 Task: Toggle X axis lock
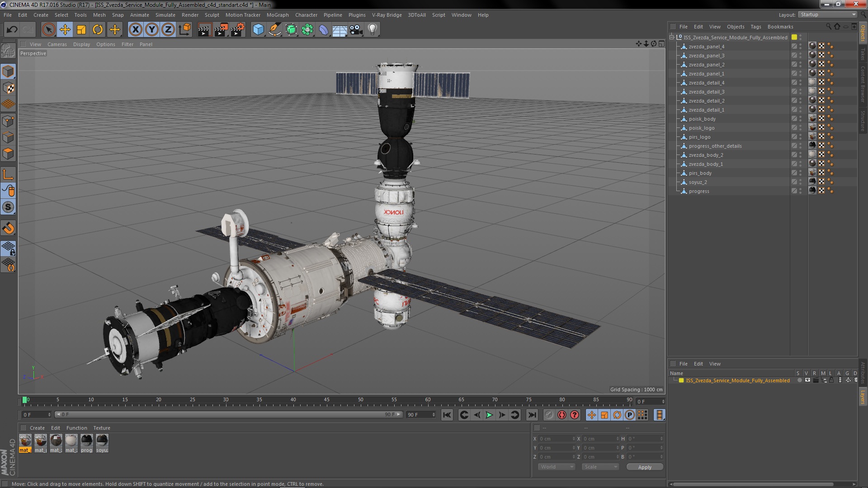135,30
